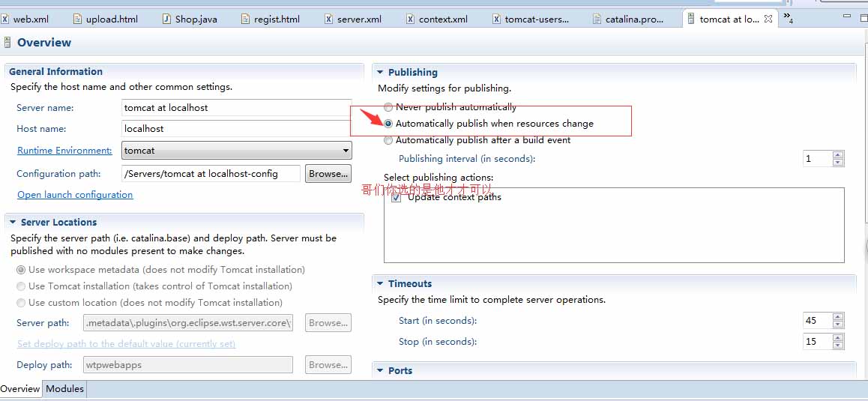
Task: Switch to the web.xml editor tab
Action: (x=25, y=19)
